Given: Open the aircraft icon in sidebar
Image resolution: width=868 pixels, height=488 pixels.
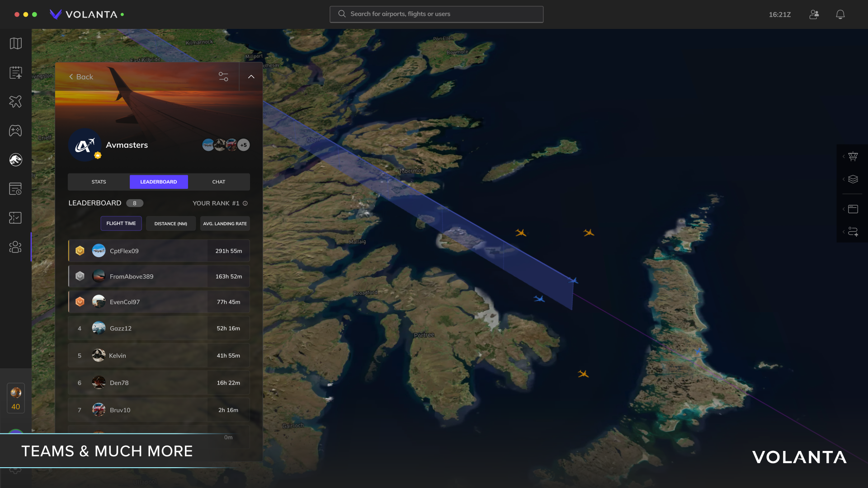Looking at the screenshot, I should [x=16, y=102].
